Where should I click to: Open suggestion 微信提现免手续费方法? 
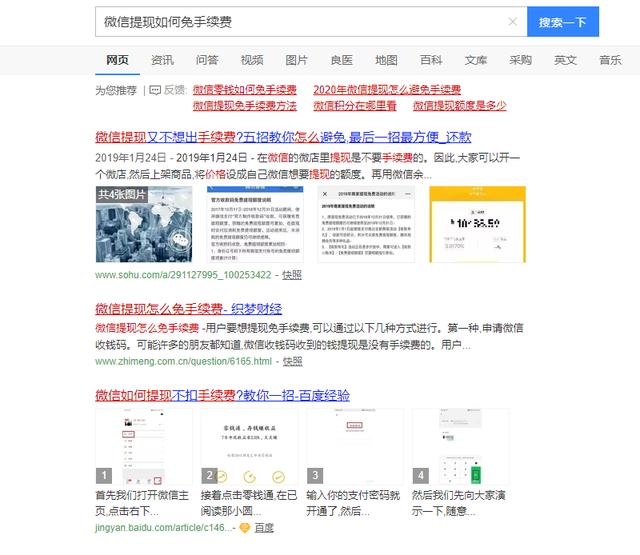tap(244, 106)
